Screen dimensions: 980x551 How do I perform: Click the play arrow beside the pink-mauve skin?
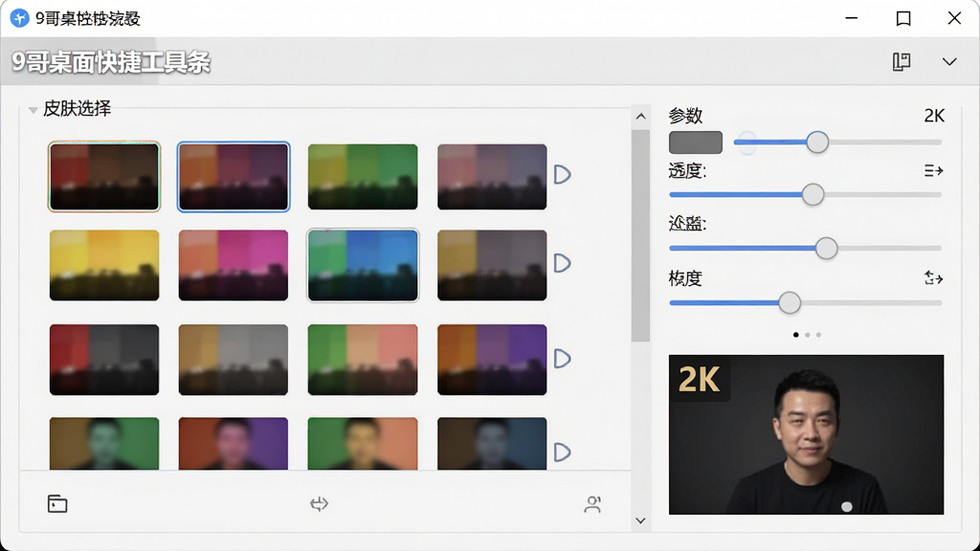coord(562,175)
